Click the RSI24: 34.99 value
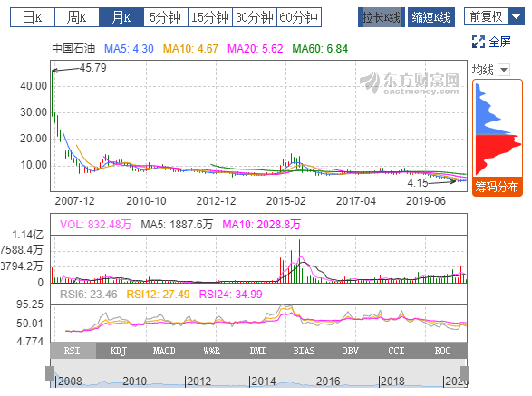Screen dimensions: 532x396 tap(231, 295)
